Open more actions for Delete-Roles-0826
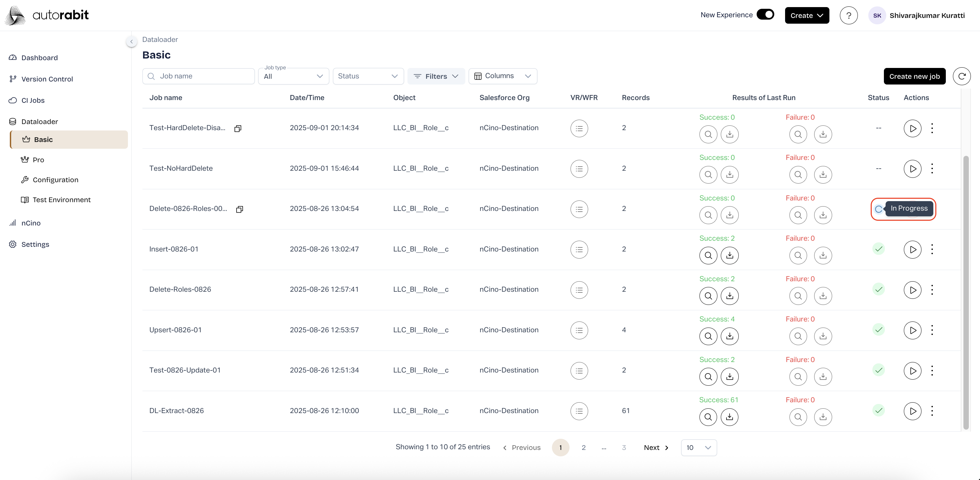980x480 pixels. [x=932, y=290]
